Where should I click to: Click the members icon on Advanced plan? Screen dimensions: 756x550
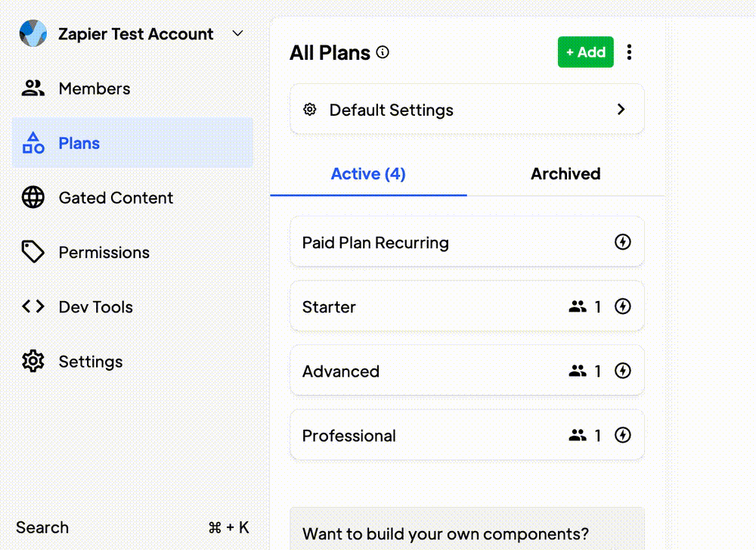point(578,371)
